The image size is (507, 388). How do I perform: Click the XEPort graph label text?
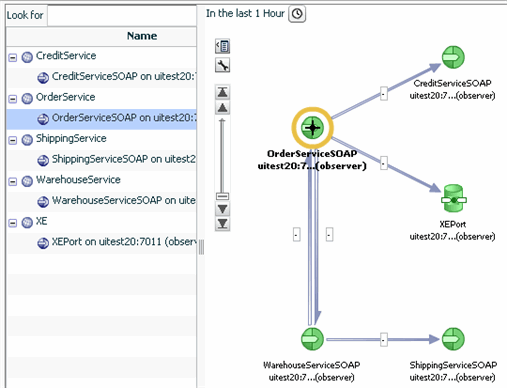click(x=452, y=230)
